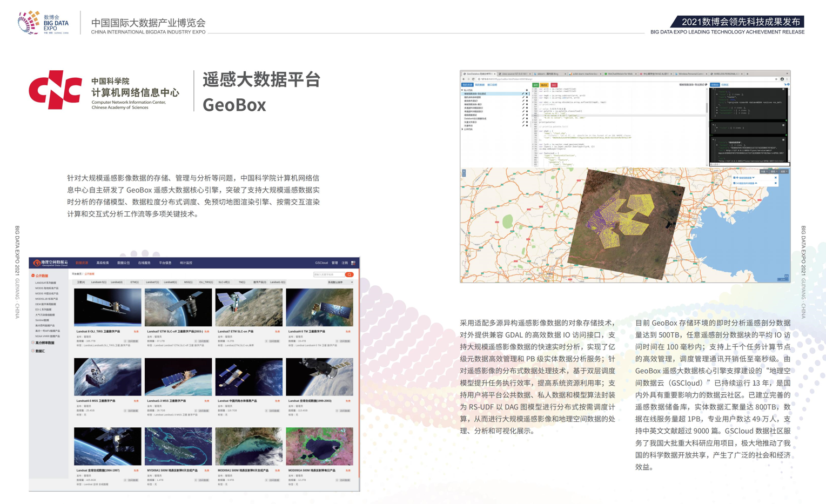This screenshot has width=826, height=504.
Task: Collapse the 543 false-color layer chevron
Action: (x=756, y=183)
